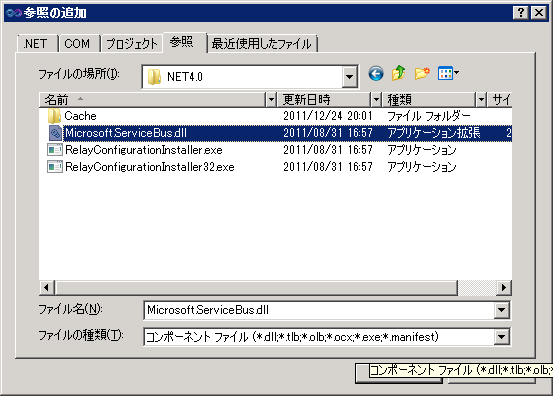Open the 最近使用したファイル tab
The height and width of the screenshot is (396, 553).
(x=262, y=44)
